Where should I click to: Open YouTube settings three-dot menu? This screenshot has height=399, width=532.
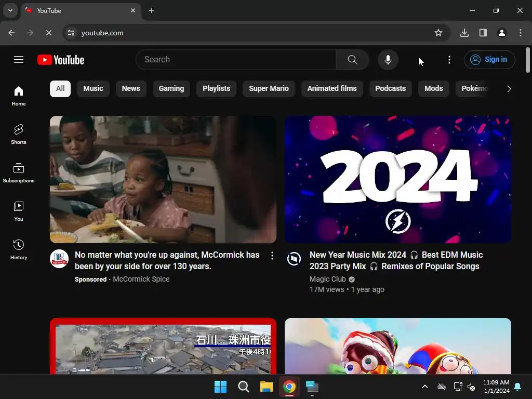coord(449,60)
